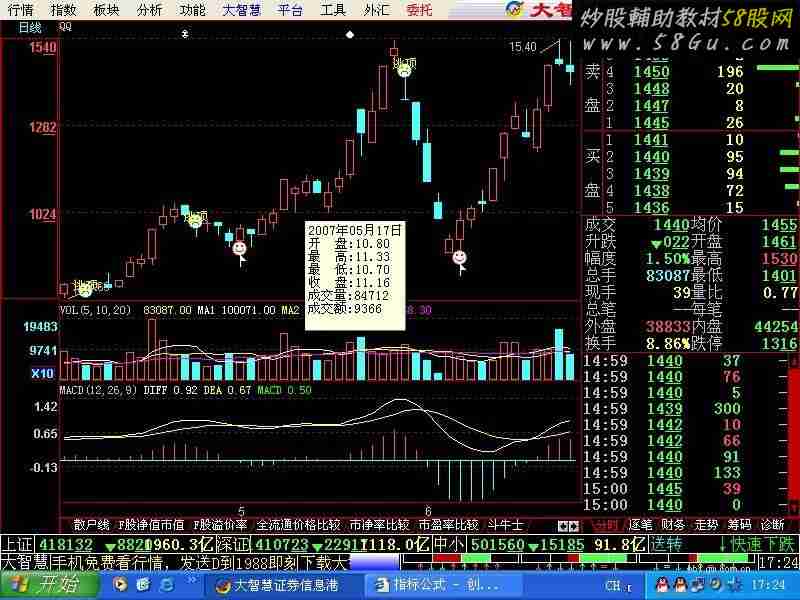Open the Windows 开始 start button
The width and height of the screenshot is (800, 600).
(49, 585)
